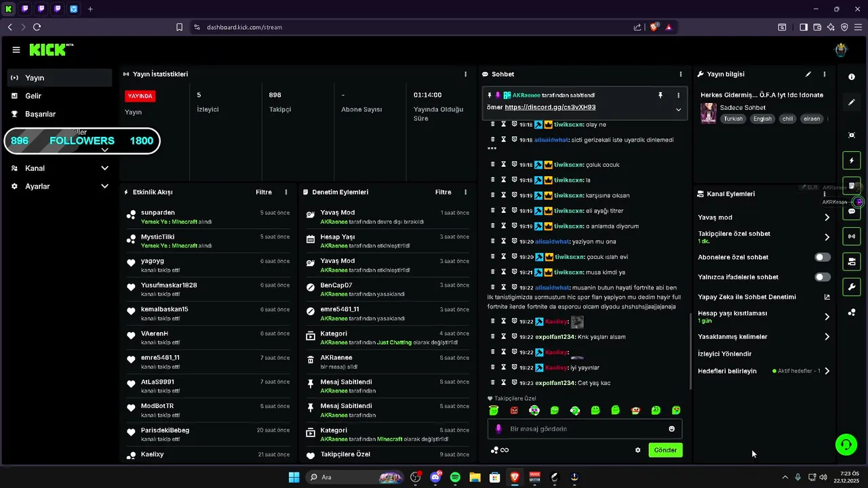Screen dimensions: 868x488
Task: Go to Yayın in the sidebar
Action: click(x=60, y=78)
